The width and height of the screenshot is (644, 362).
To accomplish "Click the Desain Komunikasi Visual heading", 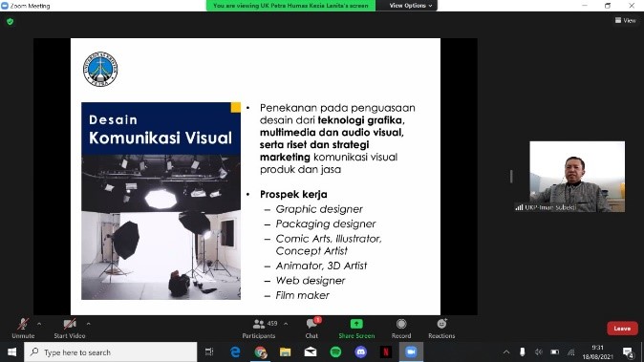I will tap(161, 130).
